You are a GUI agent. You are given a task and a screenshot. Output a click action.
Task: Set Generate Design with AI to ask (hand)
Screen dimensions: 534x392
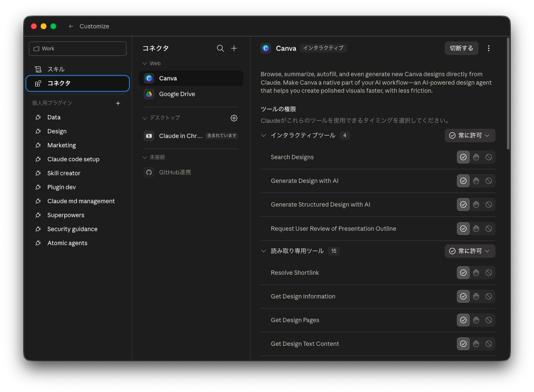coord(476,181)
